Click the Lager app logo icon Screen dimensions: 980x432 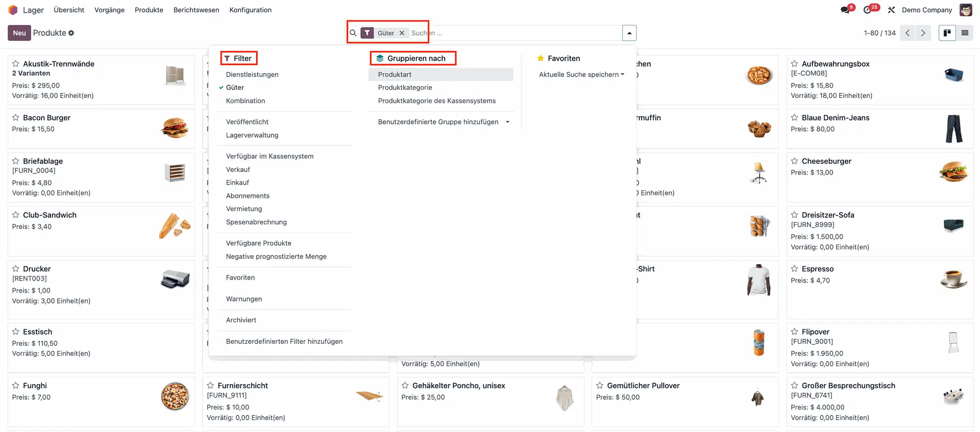pyautogui.click(x=13, y=10)
